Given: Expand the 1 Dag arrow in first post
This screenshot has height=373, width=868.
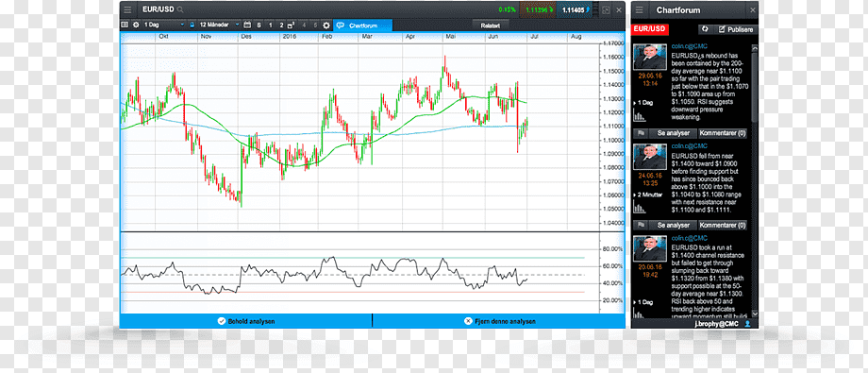Looking at the screenshot, I should coord(634,103).
